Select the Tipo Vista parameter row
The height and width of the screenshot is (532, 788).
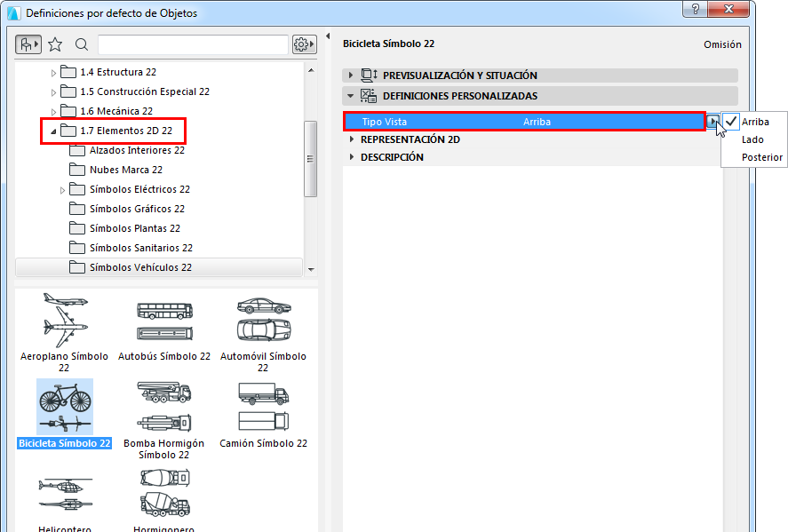pos(524,122)
